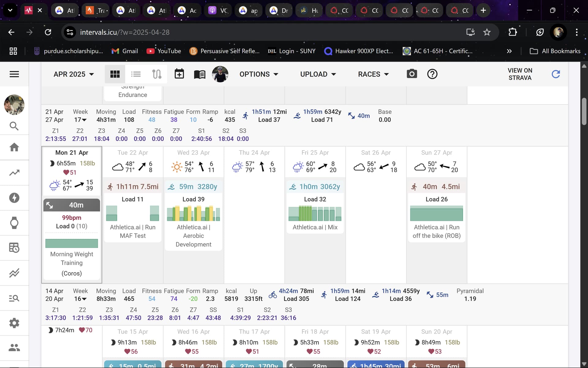Open the YouTube bookmark
Viewport: 588px width, 368px height.
(x=164, y=51)
